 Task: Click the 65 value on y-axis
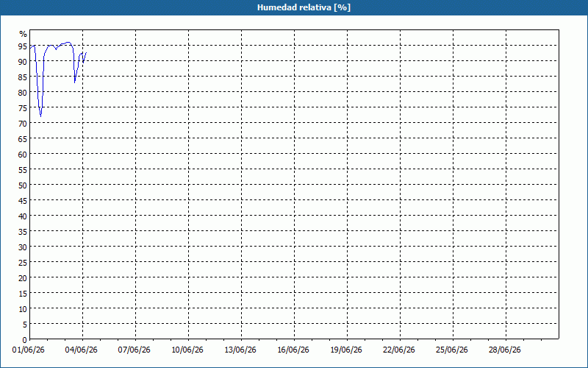click(23, 139)
